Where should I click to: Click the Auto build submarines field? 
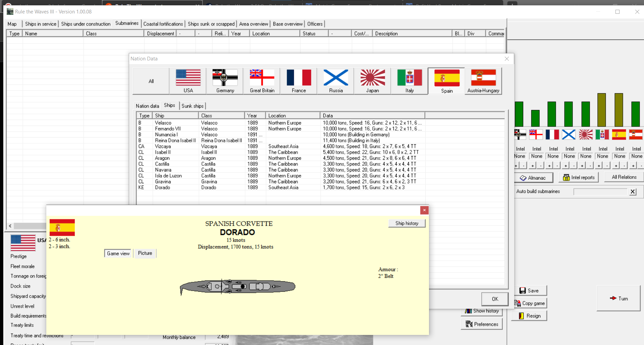pos(600,192)
